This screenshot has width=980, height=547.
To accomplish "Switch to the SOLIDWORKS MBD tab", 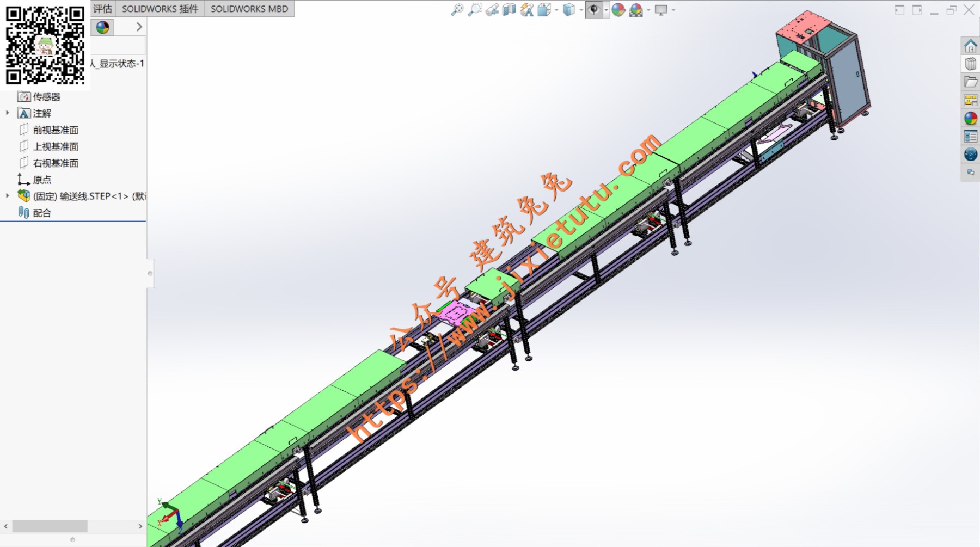I will 249,9.
